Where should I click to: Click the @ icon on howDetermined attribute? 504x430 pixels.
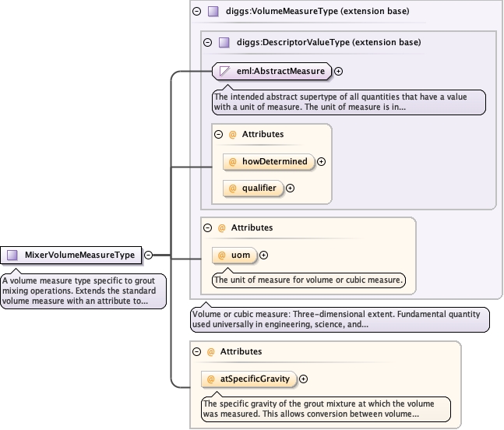tap(232, 162)
